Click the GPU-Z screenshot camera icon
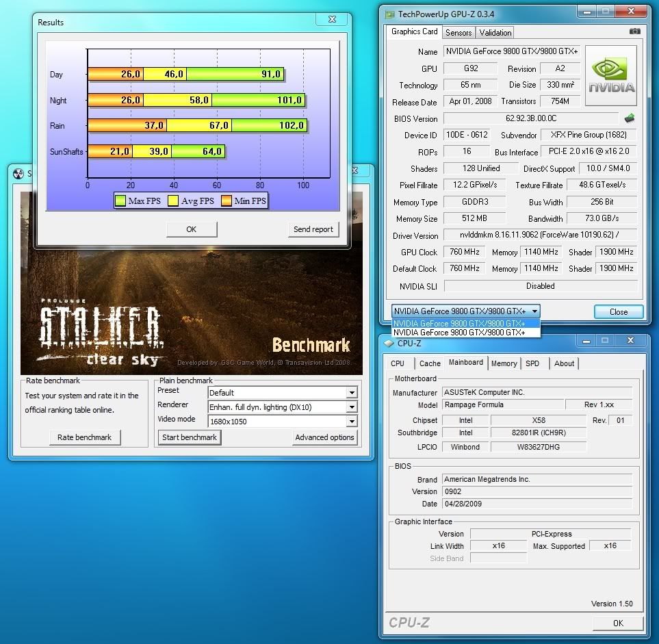This screenshot has width=659, height=644. [x=634, y=31]
